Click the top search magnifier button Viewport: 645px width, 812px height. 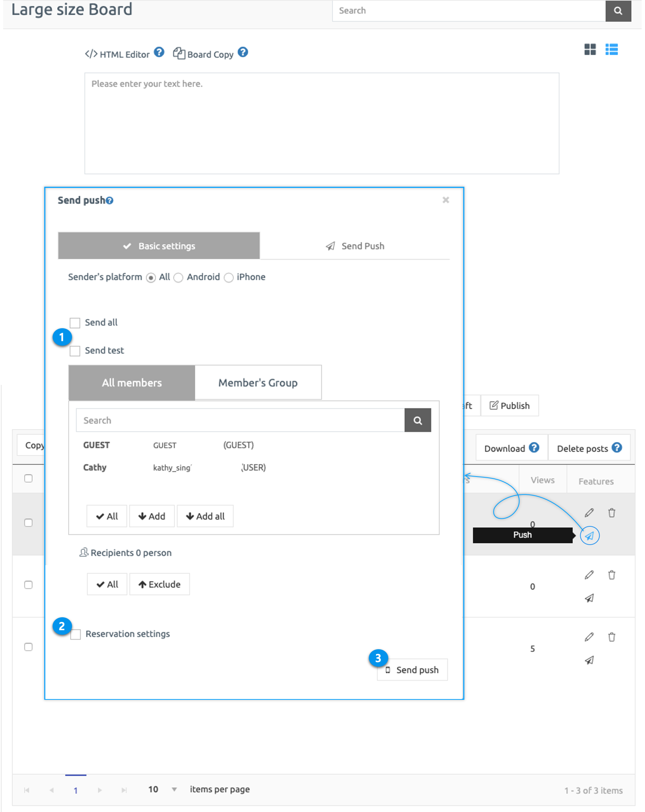[618, 11]
